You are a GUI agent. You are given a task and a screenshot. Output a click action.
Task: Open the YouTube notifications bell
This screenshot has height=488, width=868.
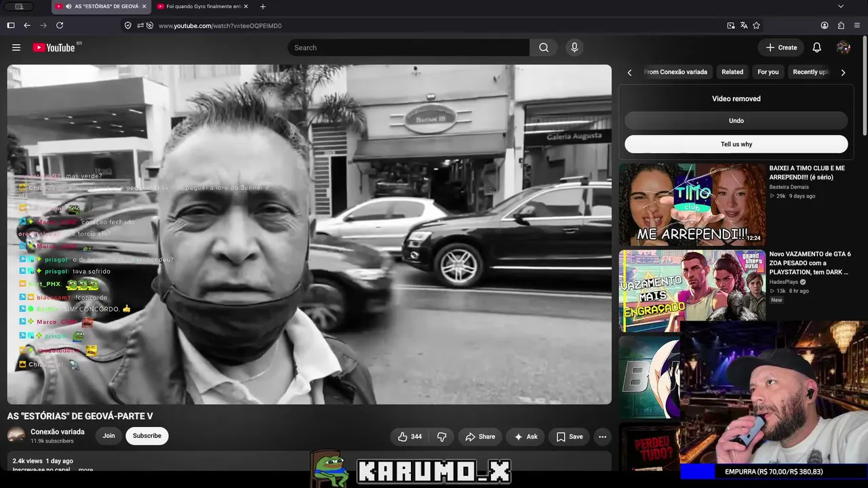coord(817,47)
